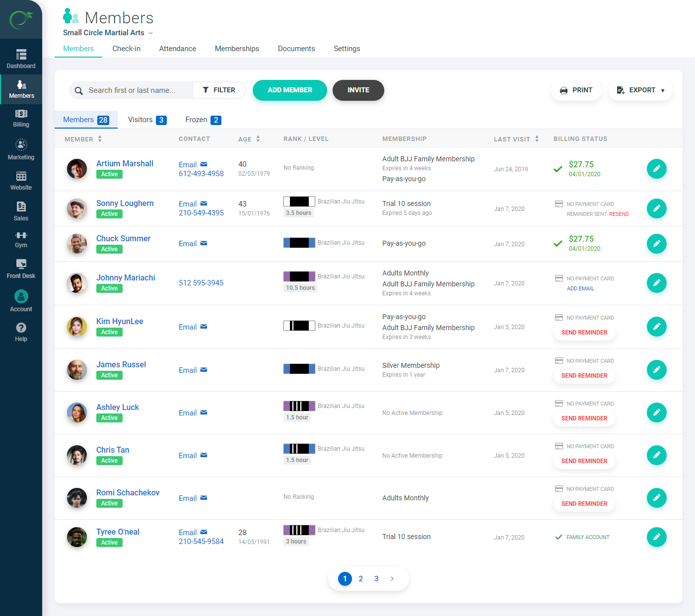Select the Frozen 2 tab
This screenshot has width=695, height=616.
[203, 120]
